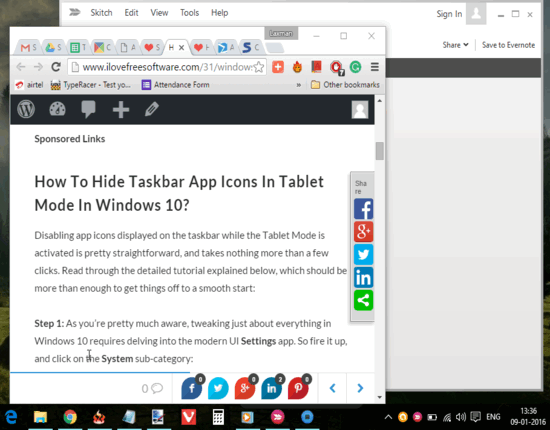Click the address bar URL field
This screenshot has height=430, width=550.
167,67
